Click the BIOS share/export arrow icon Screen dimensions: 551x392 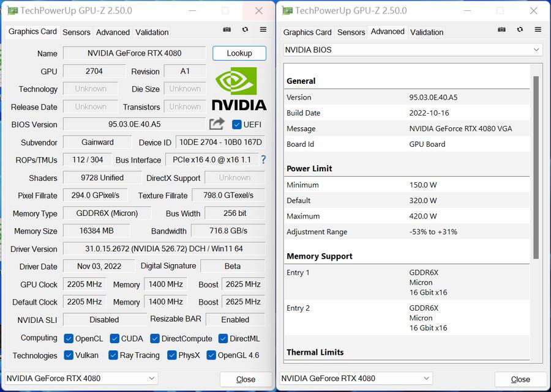click(217, 124)
